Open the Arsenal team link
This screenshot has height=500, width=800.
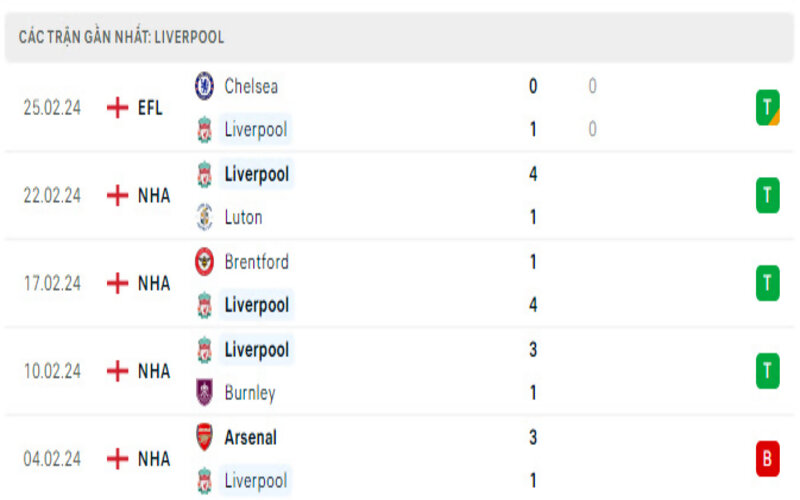pyautogui.click(x=251, y=437)
